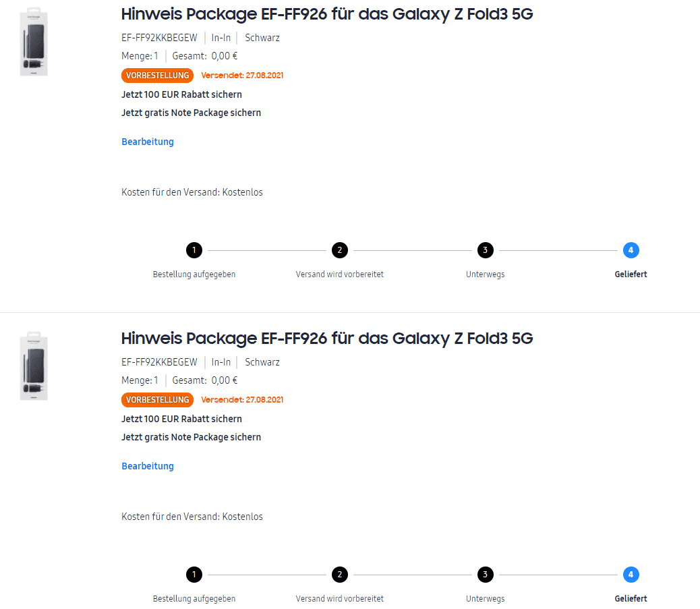Click step 2 circle in second order tracker
Image resolution: width=700 pixels, height=609 pixels.
click(340, 575)
